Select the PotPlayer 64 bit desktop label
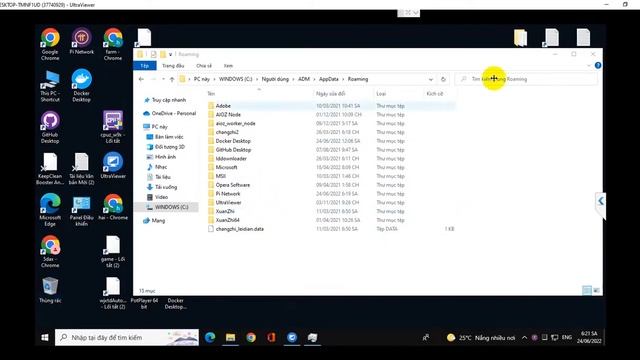Screen dimensions: 640x360 144,303
